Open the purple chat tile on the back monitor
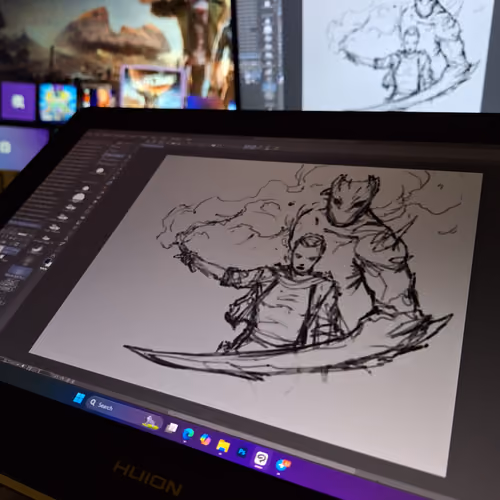 [x=18, y=101]
